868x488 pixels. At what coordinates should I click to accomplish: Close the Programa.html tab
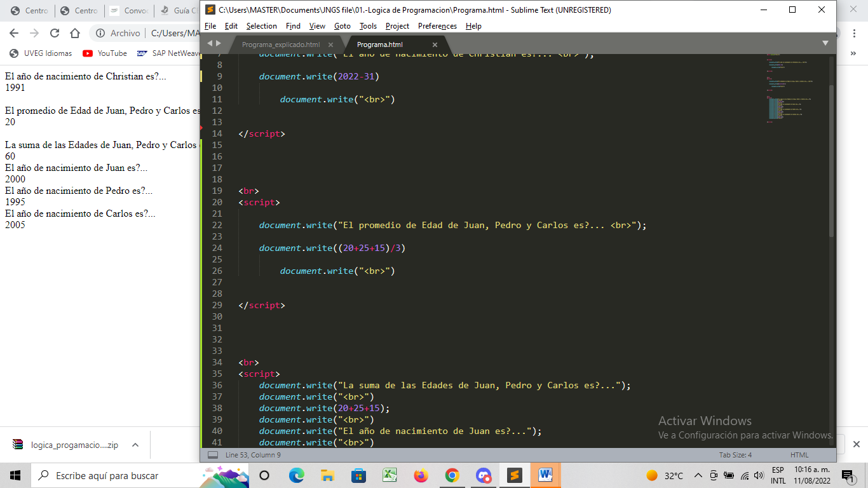(x=435, y=44)
